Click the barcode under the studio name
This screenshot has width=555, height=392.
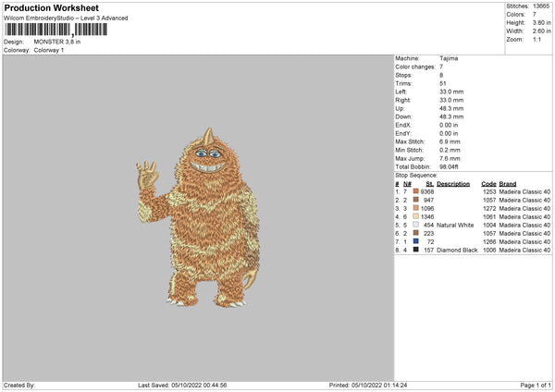click(x=55, y=30)
